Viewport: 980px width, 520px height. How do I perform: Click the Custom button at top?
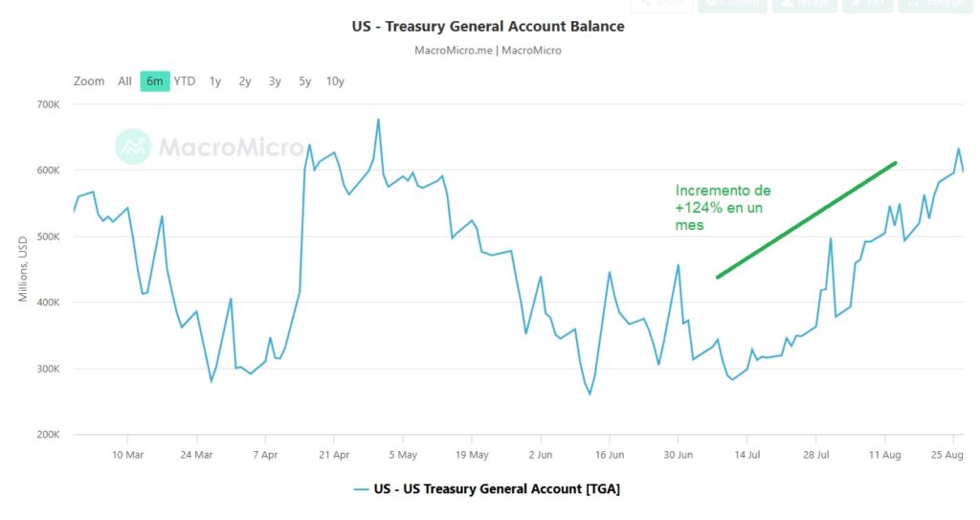732,4
